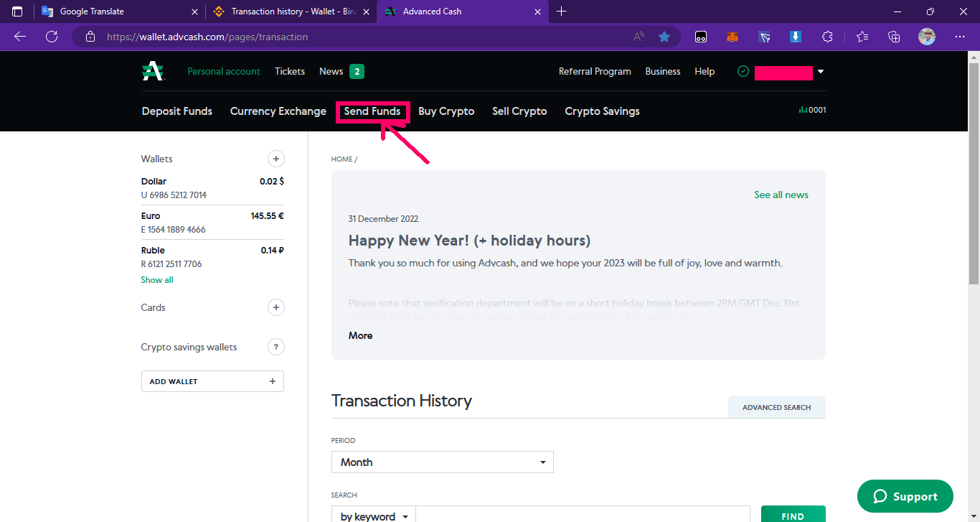The width and height of the screenshot is (980, 522).
Task: Go to Buy Crypto
Action: [x=446, y=111]
